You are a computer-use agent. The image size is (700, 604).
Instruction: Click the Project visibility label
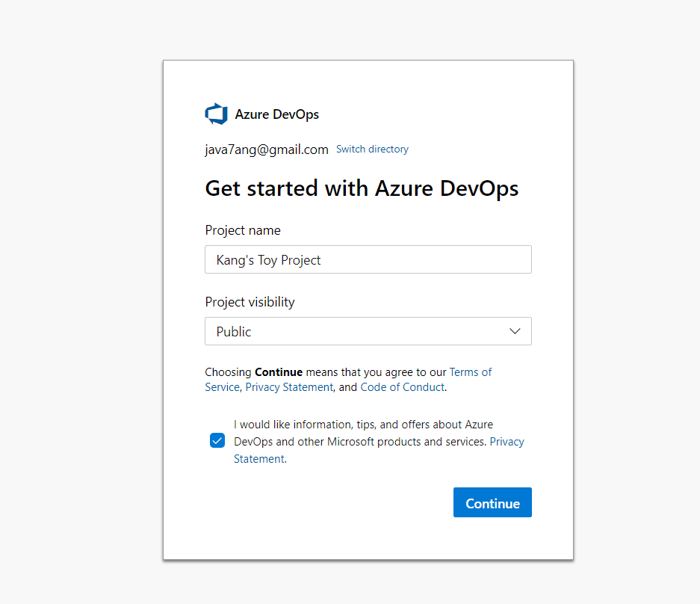[x=250, y=303]
